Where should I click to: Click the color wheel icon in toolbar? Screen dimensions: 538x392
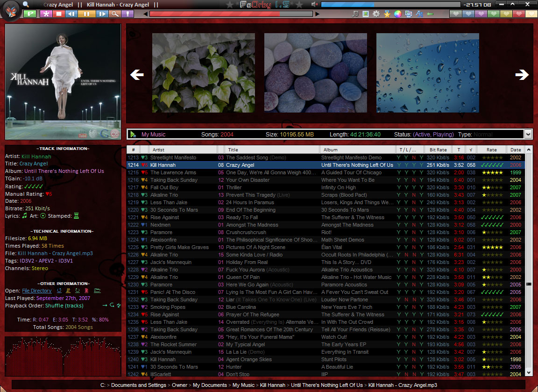pos(397,14)
